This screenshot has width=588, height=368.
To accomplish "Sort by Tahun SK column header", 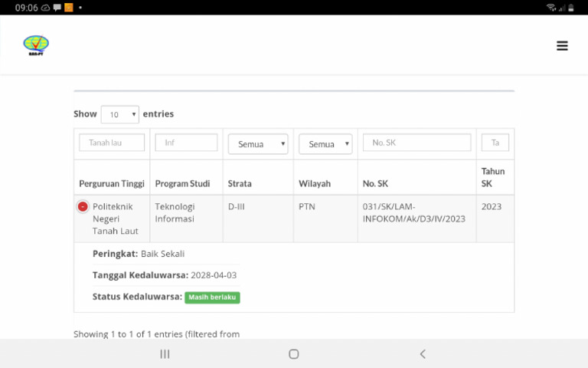I will [x=493, y=177].
